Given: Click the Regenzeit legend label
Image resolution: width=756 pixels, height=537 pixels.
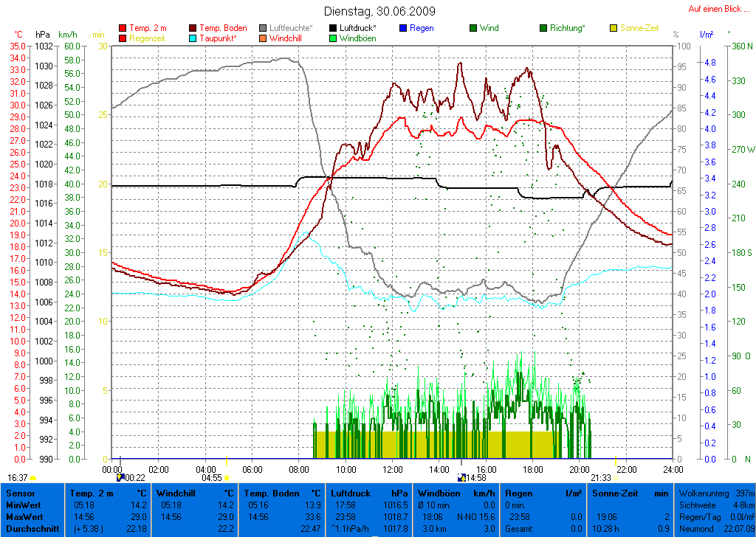Looking at the screenshot, I should click(148, 38).
